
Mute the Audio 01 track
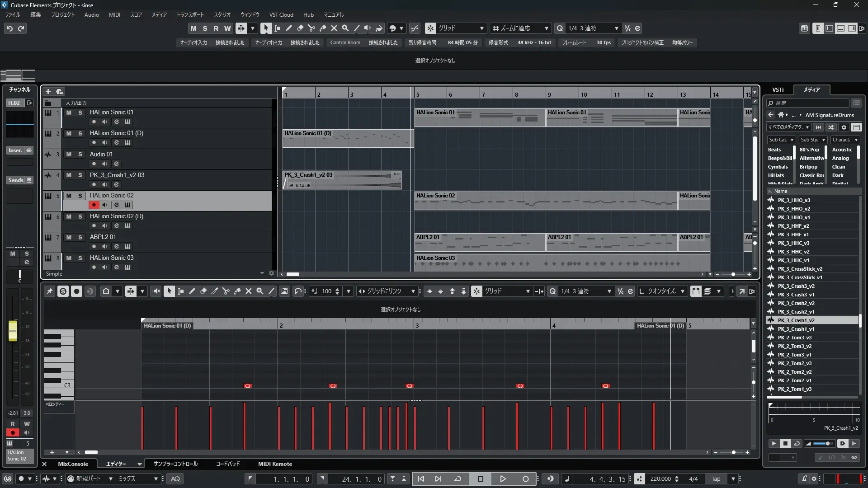69,154
